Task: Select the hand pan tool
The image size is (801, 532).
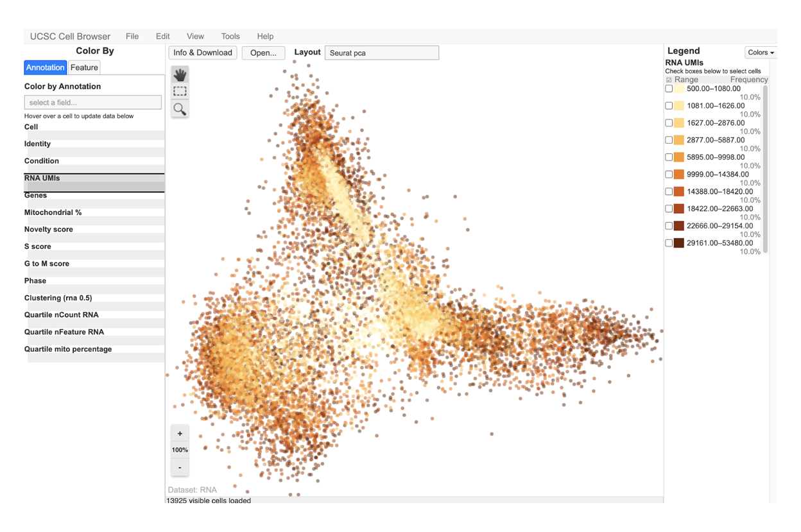Action: 180,74
